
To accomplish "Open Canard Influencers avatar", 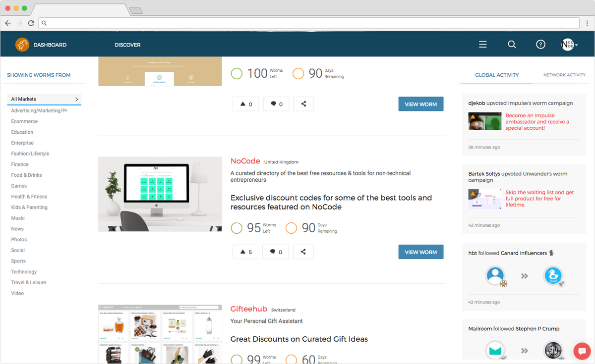I will point(553,275).
